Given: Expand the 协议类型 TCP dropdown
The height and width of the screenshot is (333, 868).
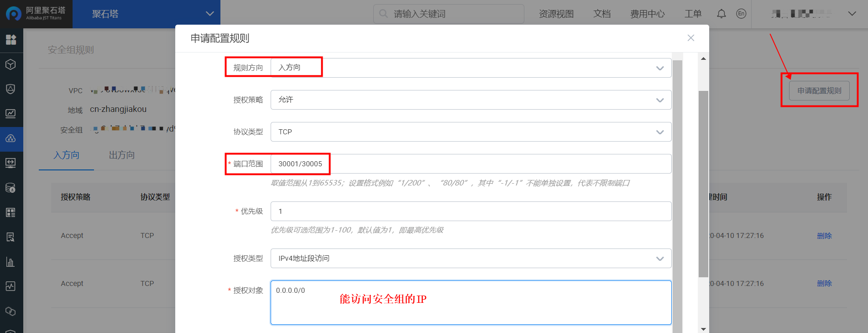Looking at the screenshot, I should pyautogui.click(x=471, y=132).
